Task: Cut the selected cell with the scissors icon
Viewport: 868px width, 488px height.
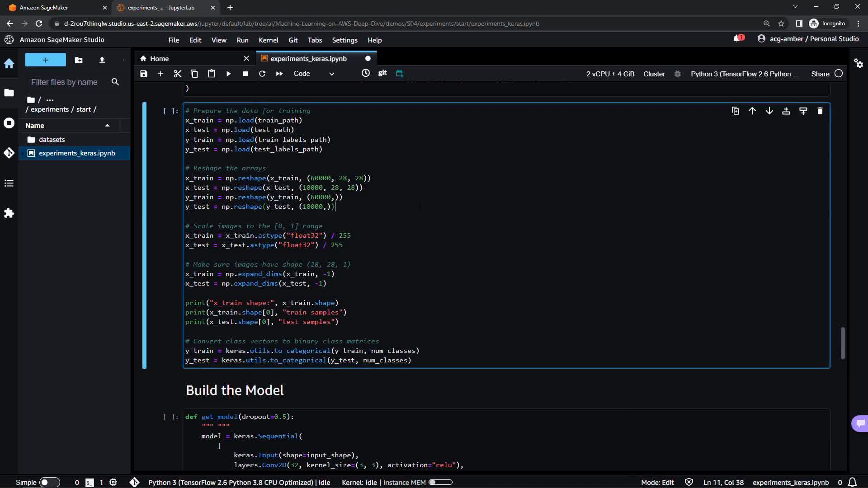Action: 177,74
